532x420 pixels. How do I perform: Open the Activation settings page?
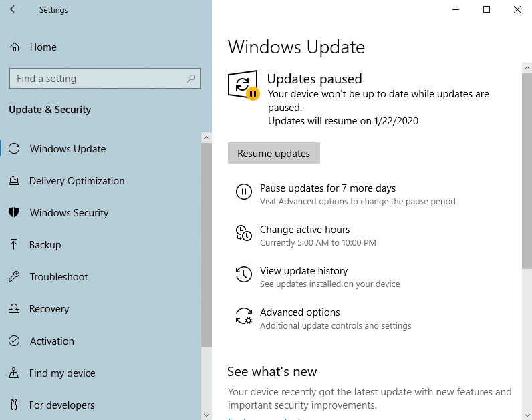(x=51, y=341)
